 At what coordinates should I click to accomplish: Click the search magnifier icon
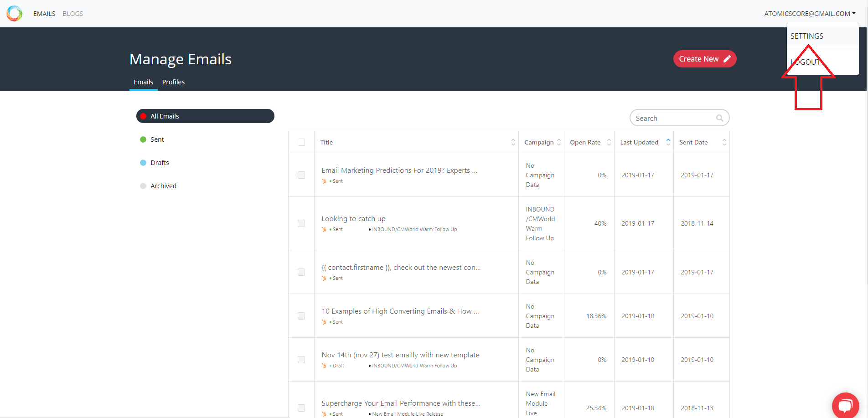pos(719,118)
